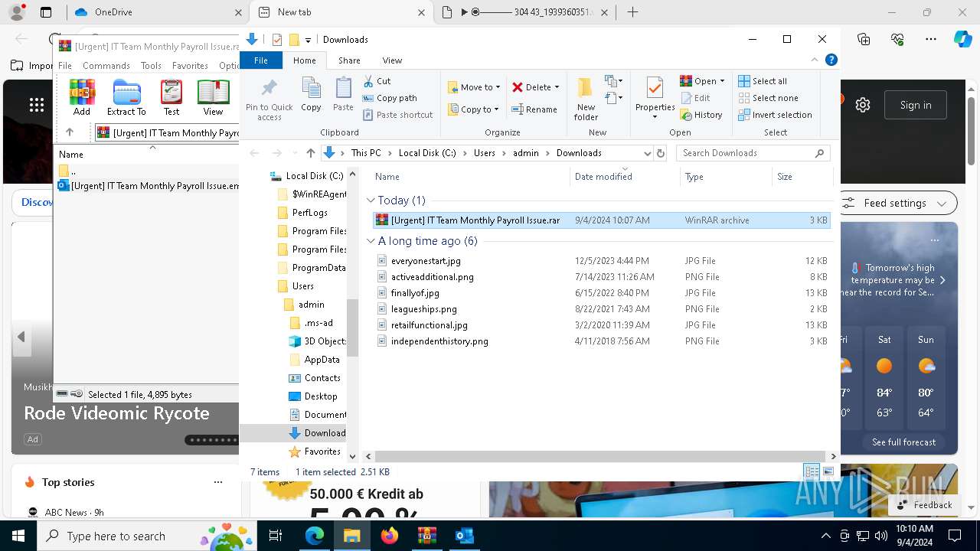Click the horizontal scrollbar in file list
This screenshot has height=551, width=980.
601,456
